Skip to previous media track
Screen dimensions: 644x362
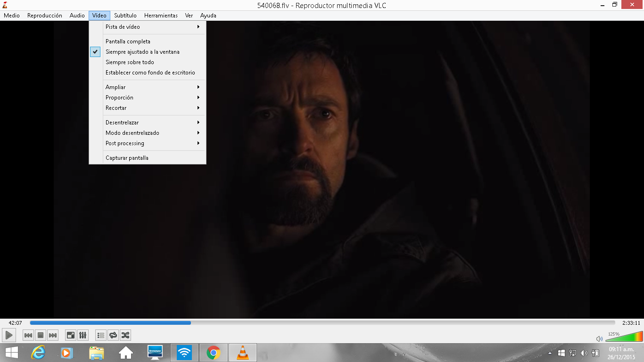[x=28, y=335]
